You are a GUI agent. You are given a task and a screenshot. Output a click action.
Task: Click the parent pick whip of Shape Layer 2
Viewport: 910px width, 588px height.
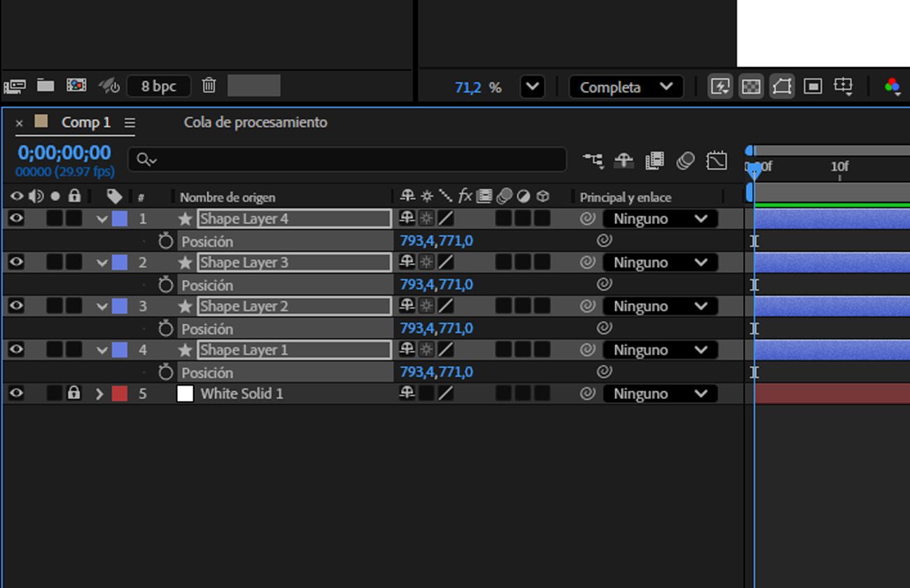pyautogui.click(x=588, y=306)
